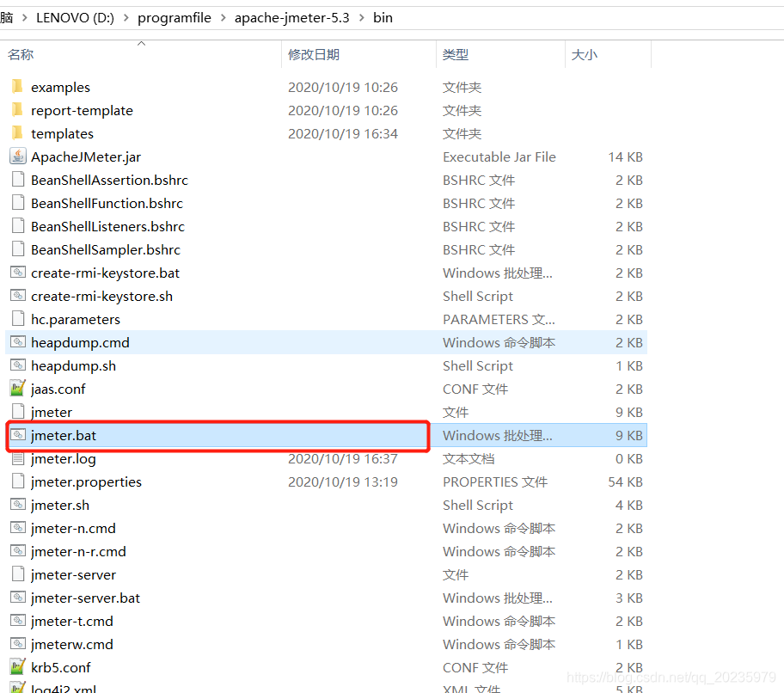Select the krb5.conf file name
784x693 pixels.
(61, 667)
